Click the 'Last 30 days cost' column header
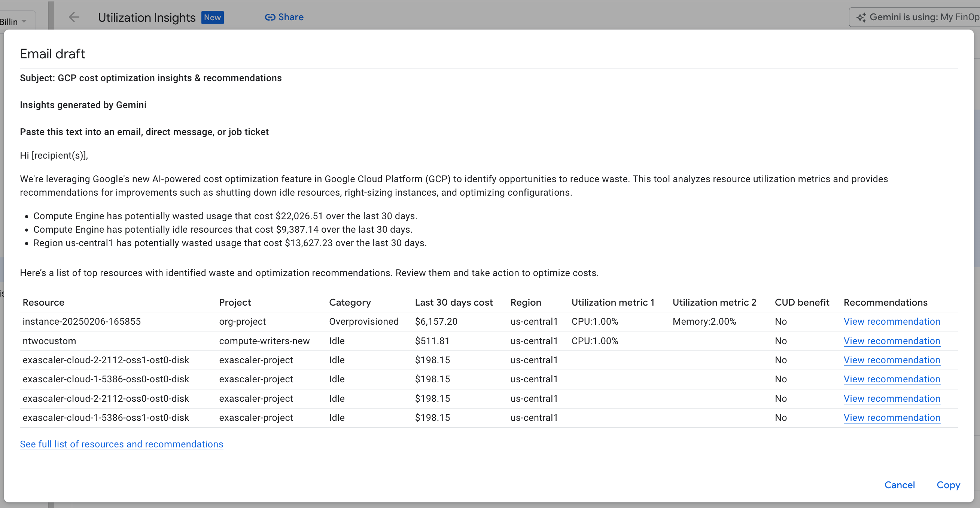 pyautogui.click(x=454, y=302)
